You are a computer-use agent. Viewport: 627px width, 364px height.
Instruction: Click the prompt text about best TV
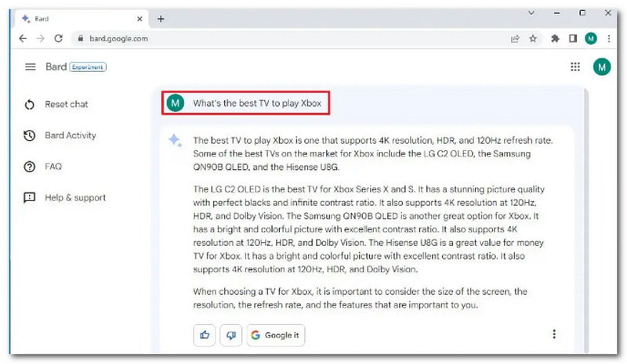(257, 103)
